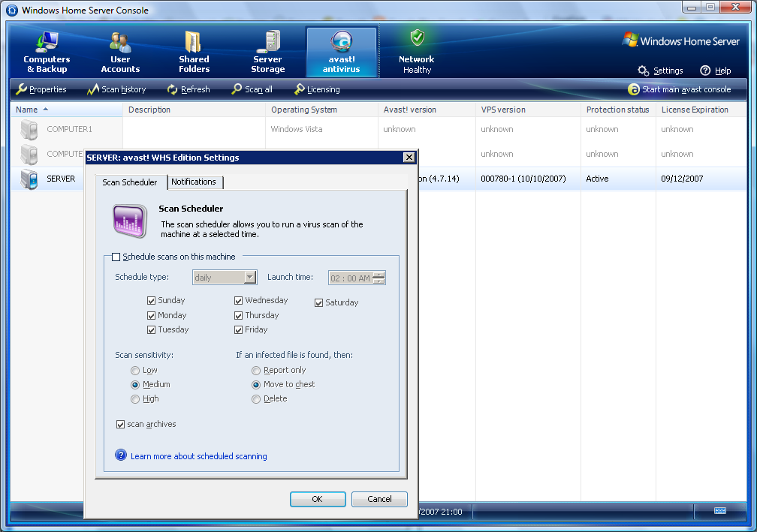Check the Network Healthy status icon
Screen dimensions: 757x532
(x=417, y=38)
